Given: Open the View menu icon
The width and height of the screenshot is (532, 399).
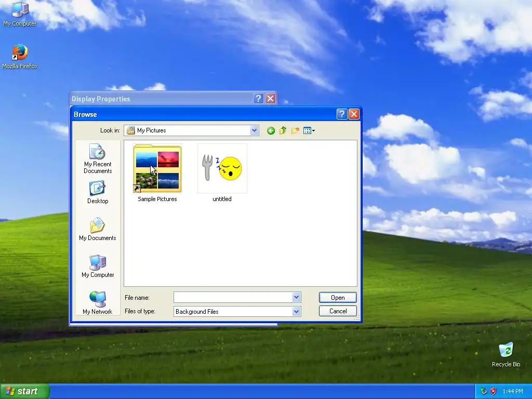Looking at the screenshot, I should click(309, 130).
